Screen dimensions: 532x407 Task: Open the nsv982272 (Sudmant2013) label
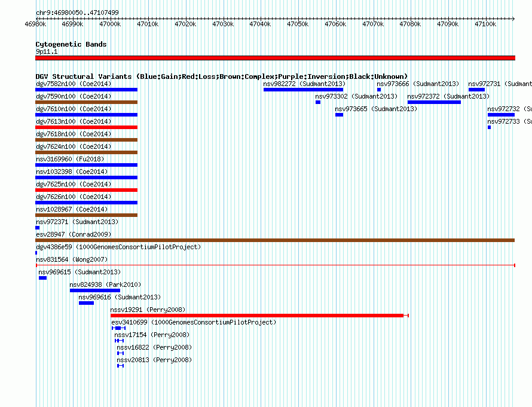[x=304, y=84]
